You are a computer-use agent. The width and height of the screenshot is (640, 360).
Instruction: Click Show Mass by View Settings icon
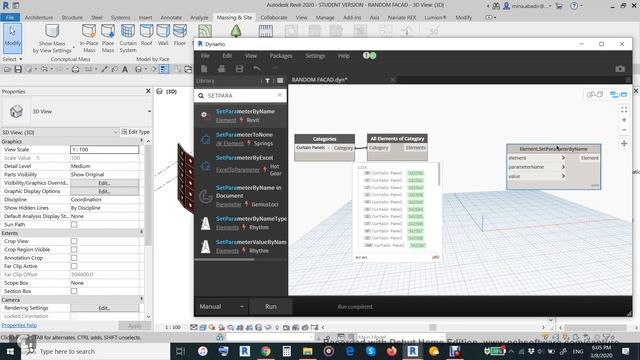[x=52, y=31]
